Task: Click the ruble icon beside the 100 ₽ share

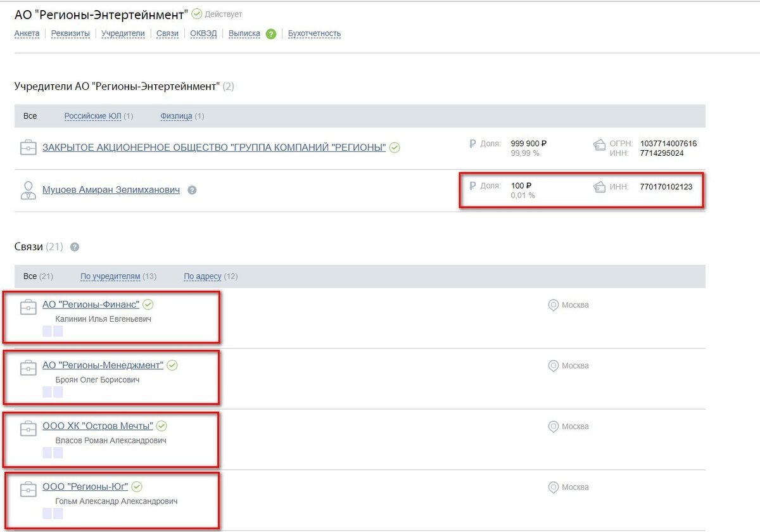Action: (x=472, y=186)
